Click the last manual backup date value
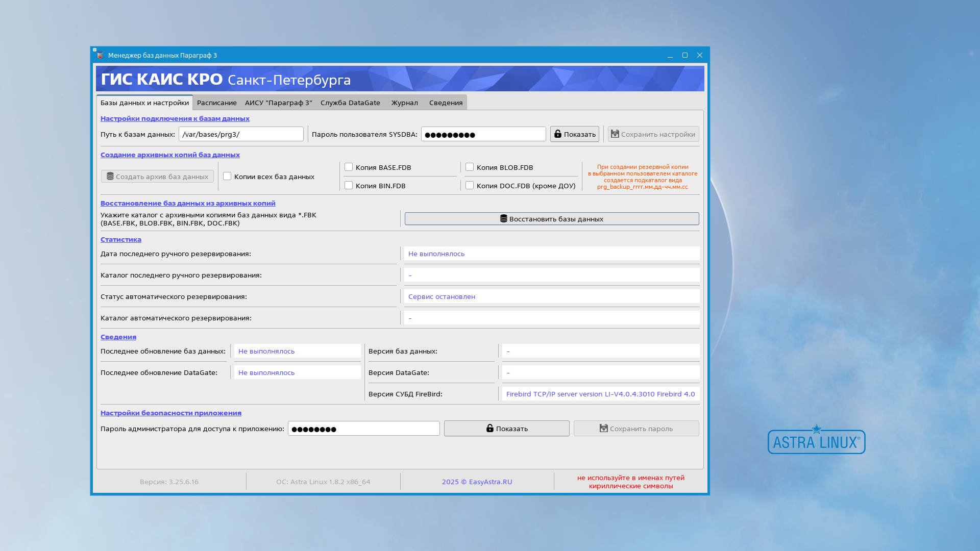980x551 pixels. pyautogui.click(x=552, y=254)
